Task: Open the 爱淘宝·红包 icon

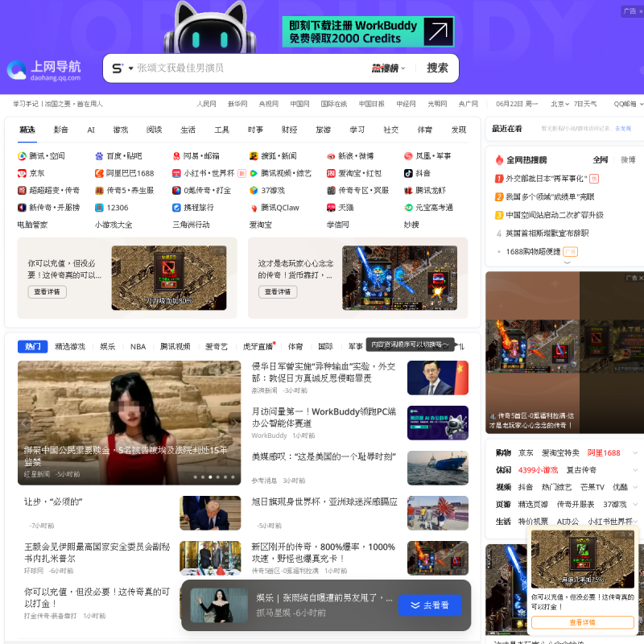Action: tap(331, 173)
